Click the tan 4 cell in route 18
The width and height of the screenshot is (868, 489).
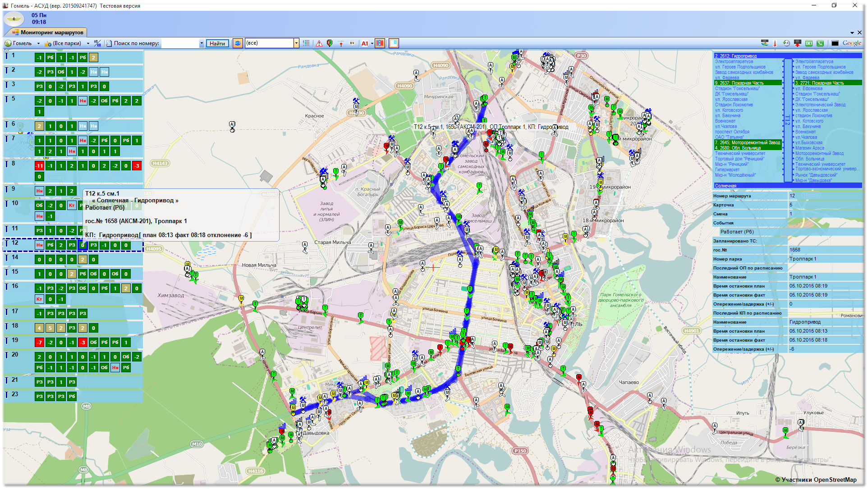pos(39,328)
